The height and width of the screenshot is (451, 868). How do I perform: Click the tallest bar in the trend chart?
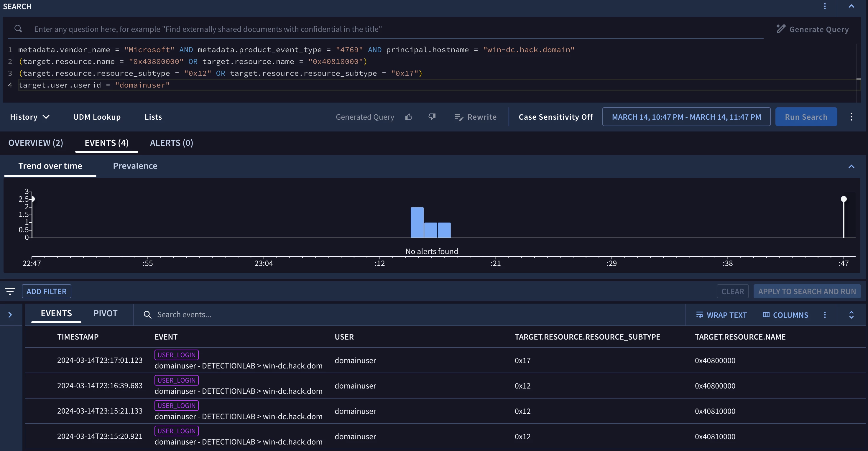pyautogui.click(x=417, y=222)
